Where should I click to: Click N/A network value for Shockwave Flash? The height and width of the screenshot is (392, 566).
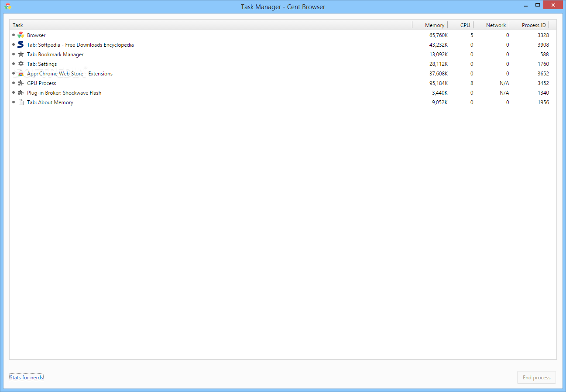pyautogui.click(x=504, y=93)
